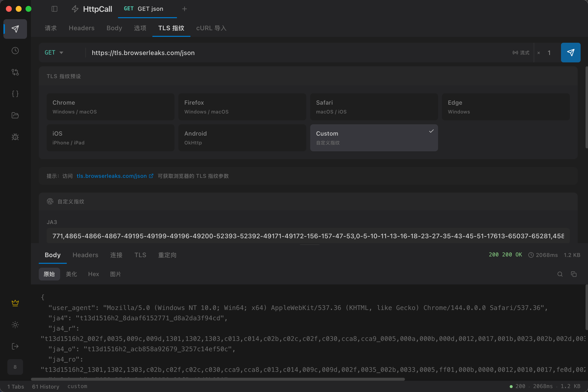This screenshot has height=392, width=588.
Task: Switch theme using the sun icon
Action: point(15,325)
